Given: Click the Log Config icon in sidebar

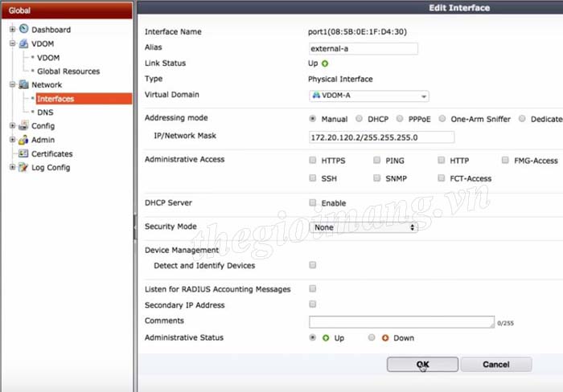Looking at the screenshot, I should point(24,167).
